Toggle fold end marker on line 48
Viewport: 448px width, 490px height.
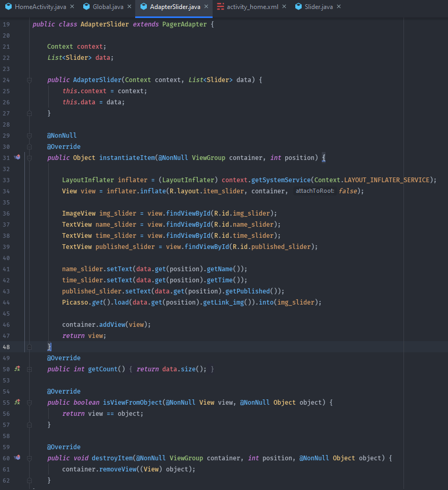(x=29, y=347)
